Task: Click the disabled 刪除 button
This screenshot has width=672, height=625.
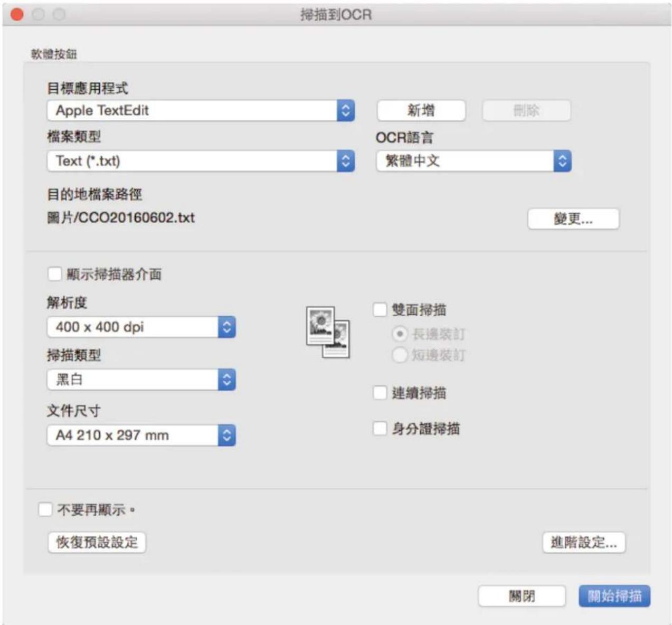Action: [x=526, y=110]
